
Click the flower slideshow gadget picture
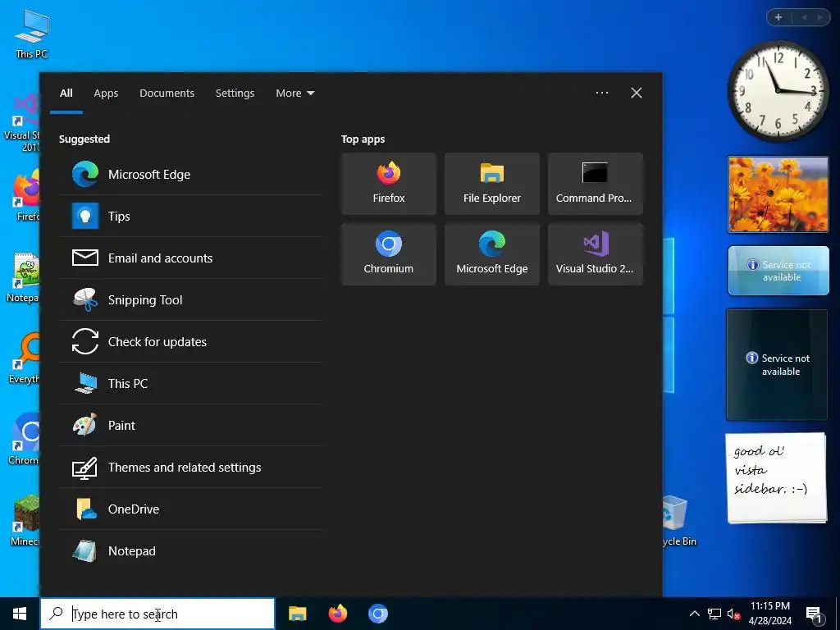click(x=778, y=194)
